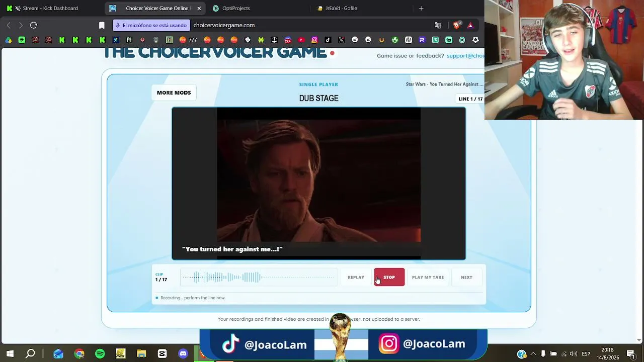Switch to the Stream - Kick Dashboard tab

50,8
